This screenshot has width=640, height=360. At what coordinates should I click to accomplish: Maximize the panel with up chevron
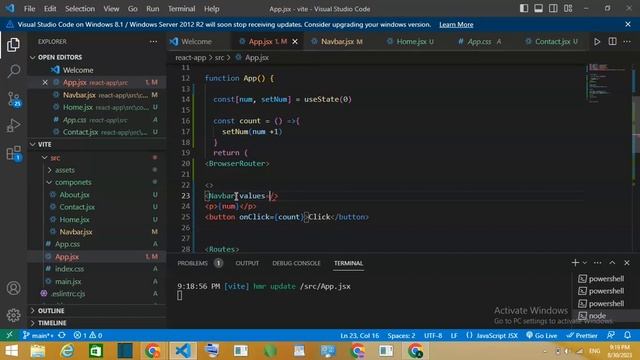(x=612, y=263)
